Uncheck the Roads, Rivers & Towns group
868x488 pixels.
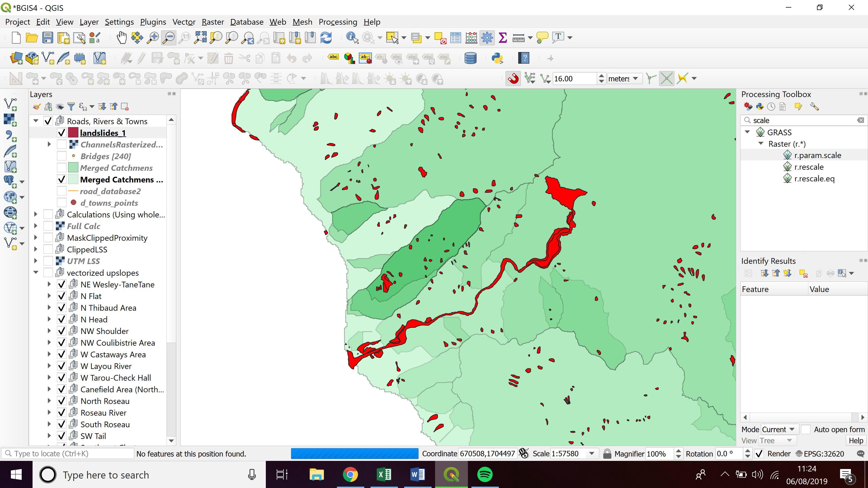tap(48, 121)
